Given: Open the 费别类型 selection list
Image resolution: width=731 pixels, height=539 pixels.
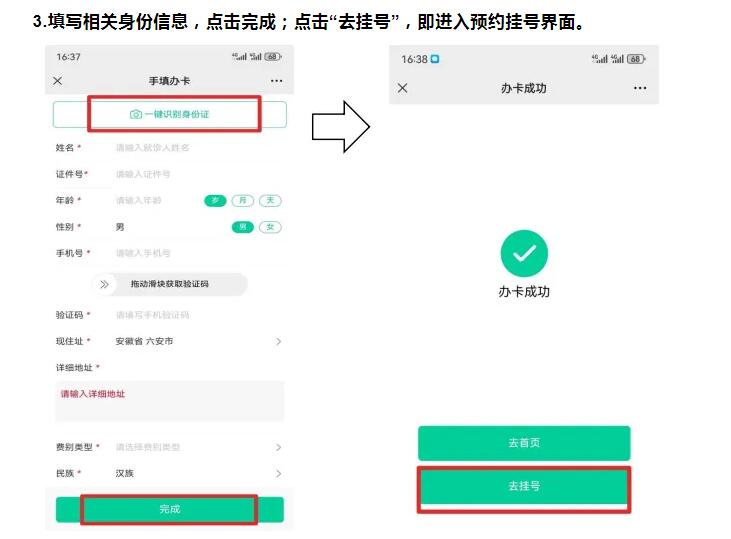Looking at the screenshot, I should coord(169,447).
